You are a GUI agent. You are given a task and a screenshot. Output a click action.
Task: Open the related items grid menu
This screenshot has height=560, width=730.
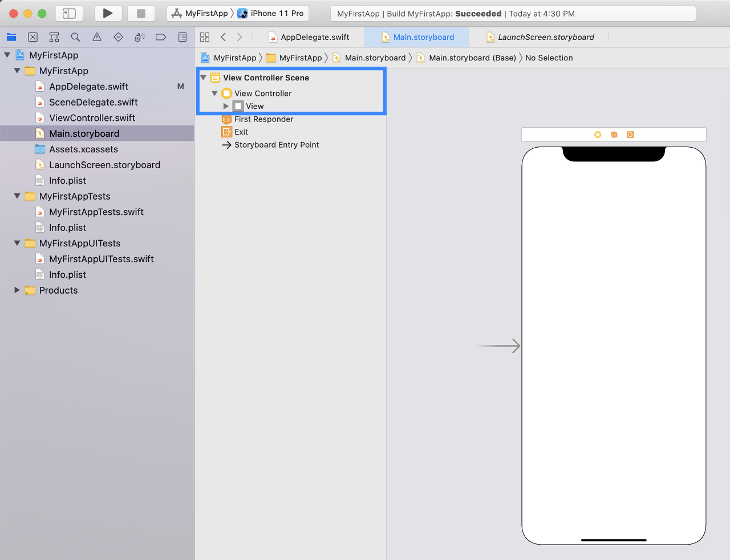click(205, 37)
